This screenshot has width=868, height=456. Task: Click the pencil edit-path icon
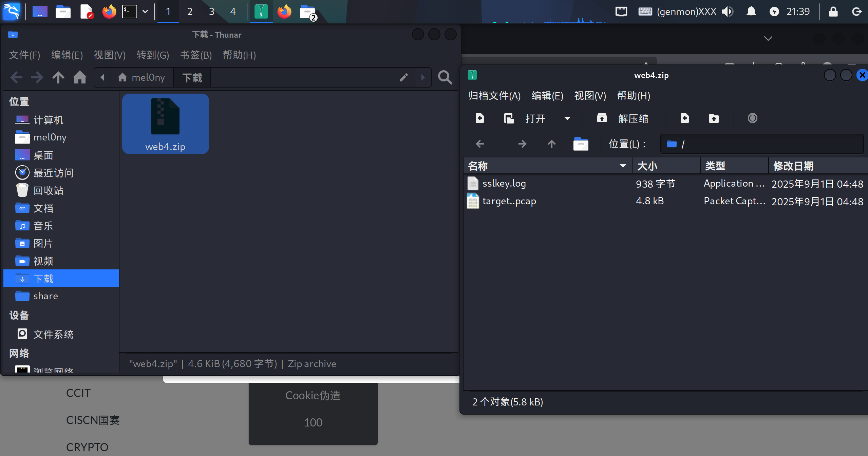(x=403, y=78)
